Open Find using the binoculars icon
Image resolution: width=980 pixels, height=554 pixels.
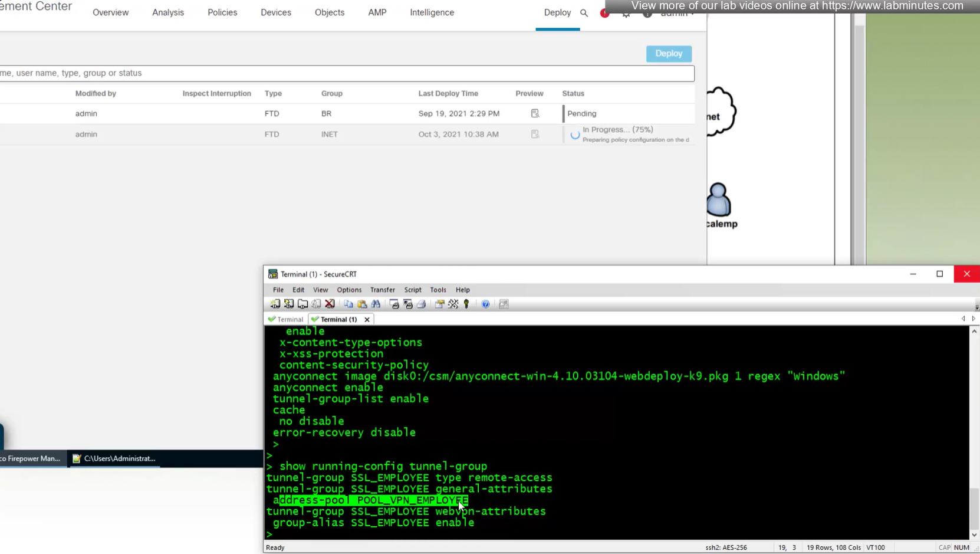tap(376, 304)
